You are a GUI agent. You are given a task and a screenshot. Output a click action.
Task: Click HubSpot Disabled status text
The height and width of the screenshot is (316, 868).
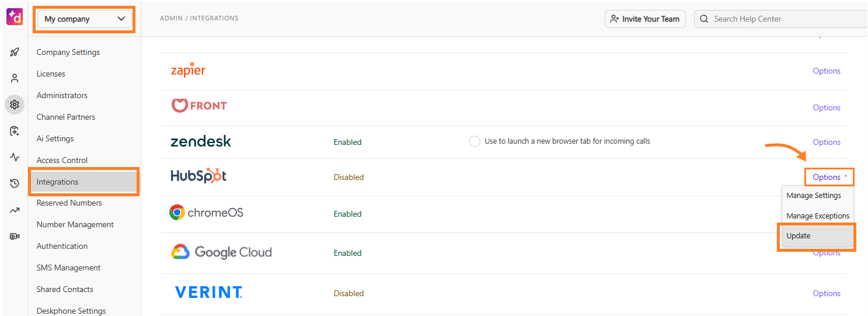point(348,177)
